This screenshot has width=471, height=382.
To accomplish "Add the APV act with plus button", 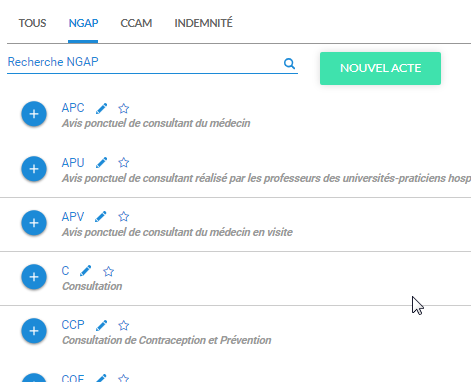I will [34, 223].
